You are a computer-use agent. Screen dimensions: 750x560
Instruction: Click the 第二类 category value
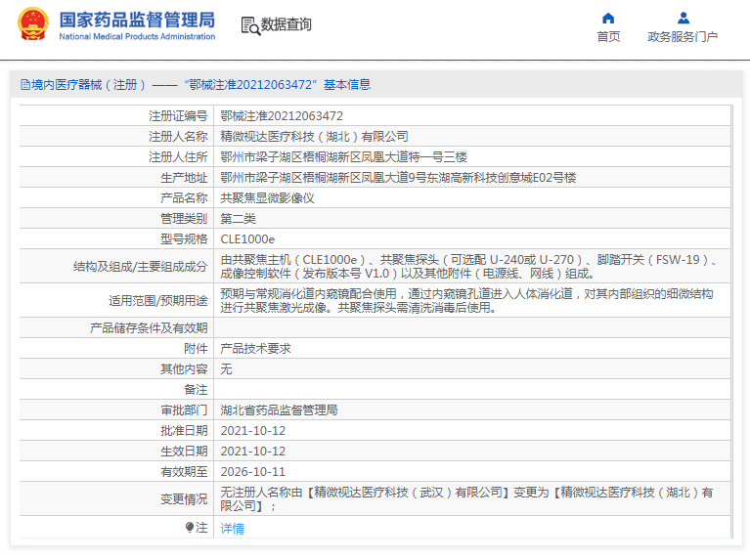click(x=238, y=219)
